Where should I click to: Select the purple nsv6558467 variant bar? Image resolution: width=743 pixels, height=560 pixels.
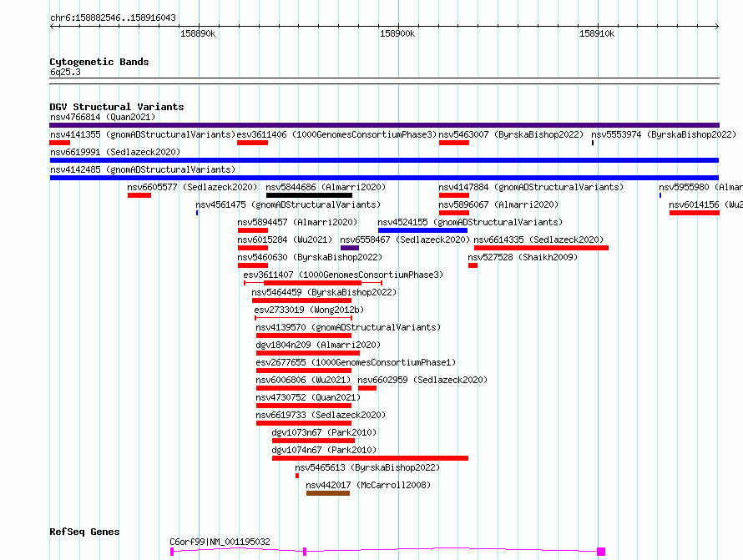[x=350, y=248]
